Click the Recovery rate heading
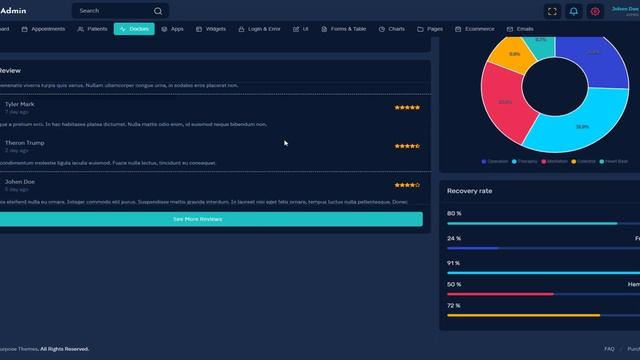This screenshot has height=360, width=640. pyautogui.click(x=469, y=191)
